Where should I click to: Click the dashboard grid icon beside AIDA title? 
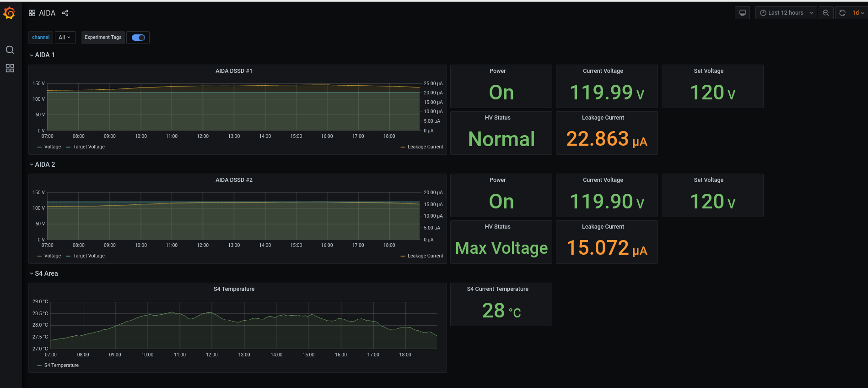pyautogui.click(x=32, y=13)
